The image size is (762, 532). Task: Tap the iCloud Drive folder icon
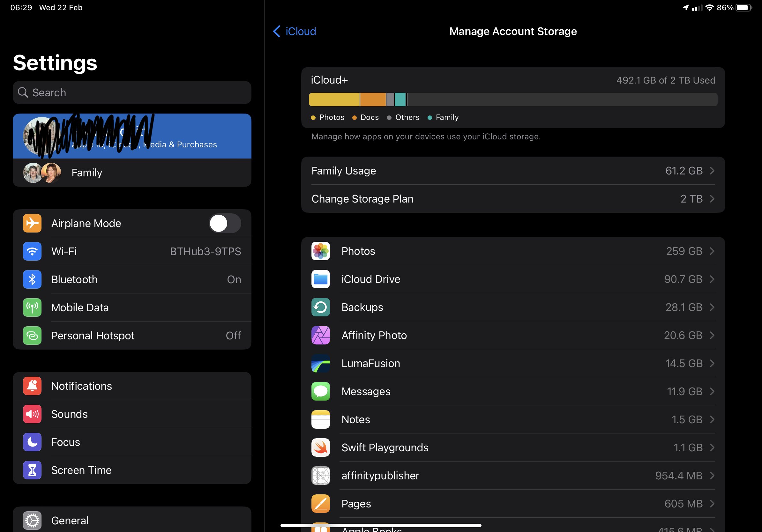pos(320,279)
